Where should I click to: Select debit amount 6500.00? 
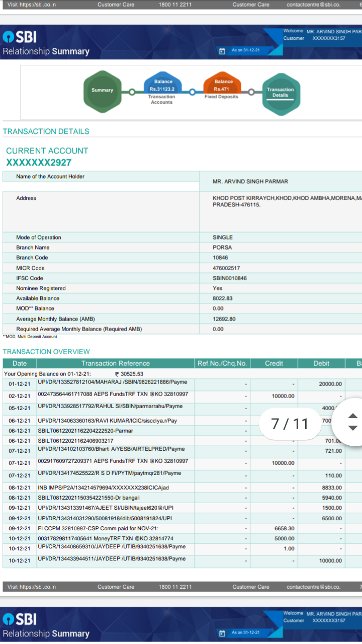pyautogui.click(x=332, y=518)
